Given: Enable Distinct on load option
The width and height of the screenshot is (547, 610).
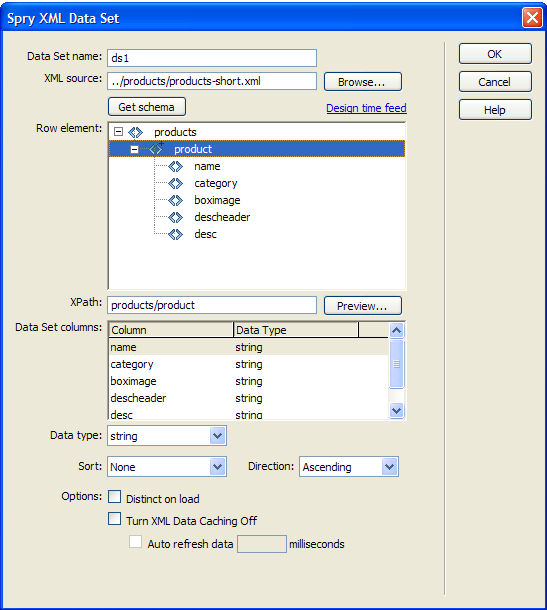Looking at the screenshot, I should [x=114, y=497].
